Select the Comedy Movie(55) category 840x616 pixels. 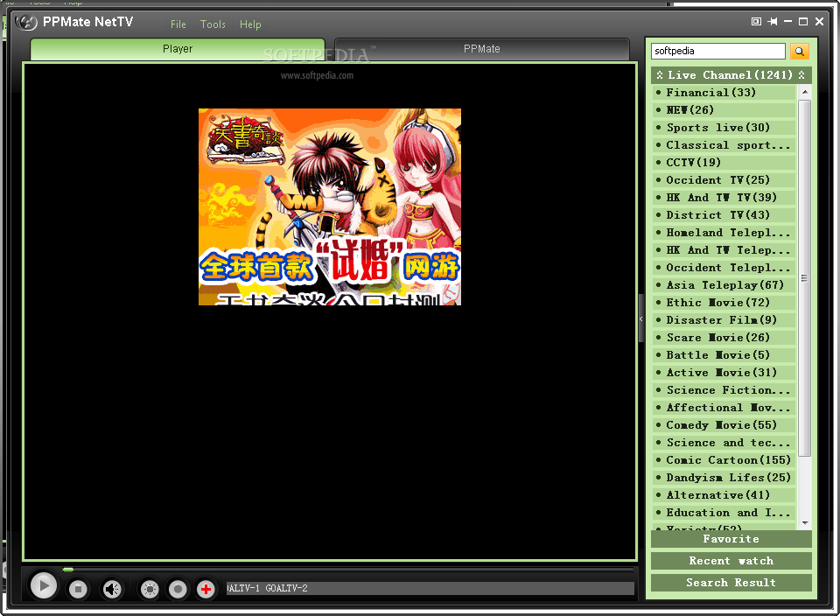724,424
